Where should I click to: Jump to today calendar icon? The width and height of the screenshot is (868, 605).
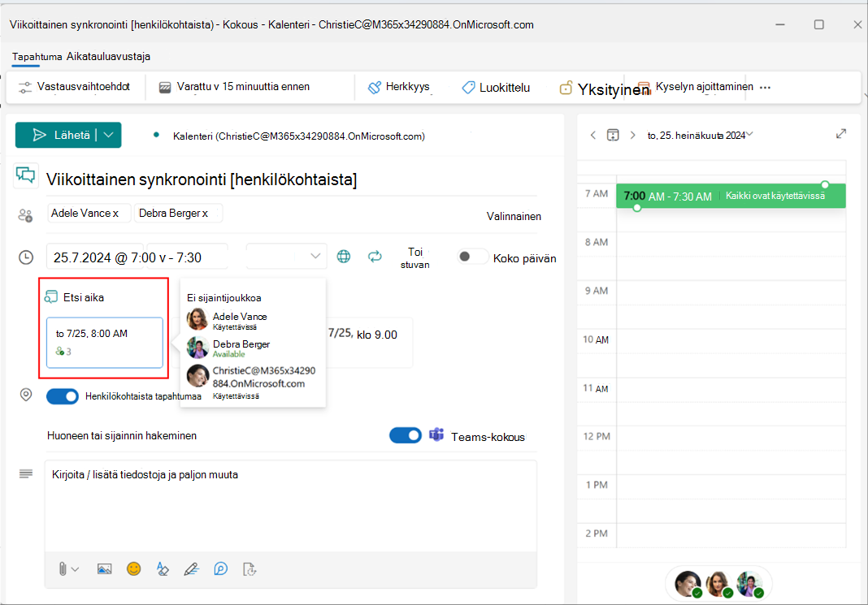pos(613,135)
